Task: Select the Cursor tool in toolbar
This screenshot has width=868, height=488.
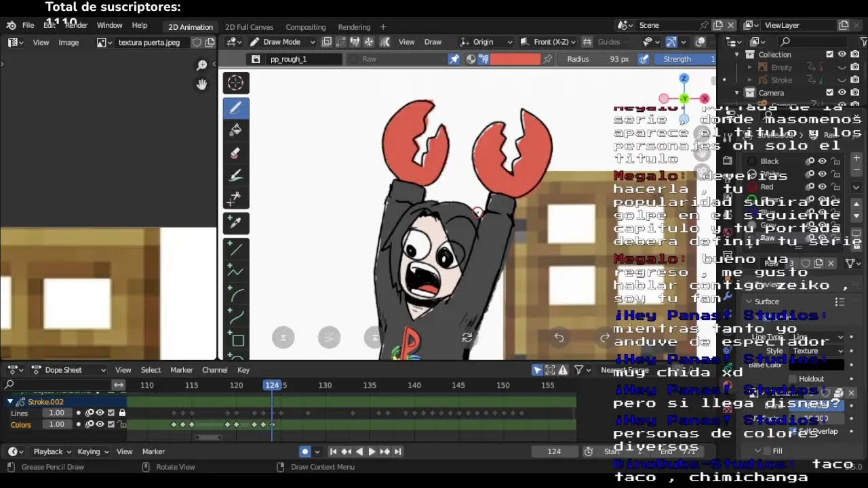Action: [235, 83]
